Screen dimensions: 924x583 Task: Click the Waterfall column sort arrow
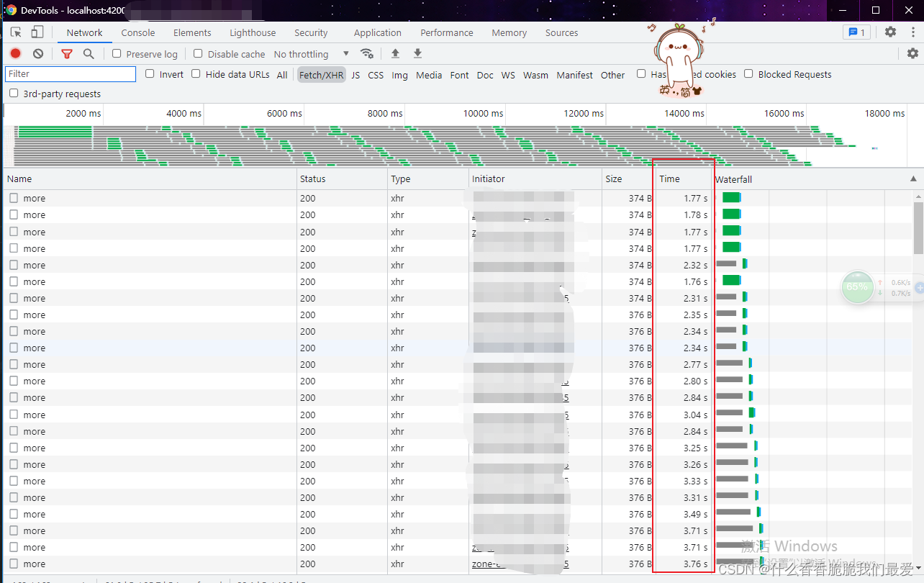click(x=913, y=178)
